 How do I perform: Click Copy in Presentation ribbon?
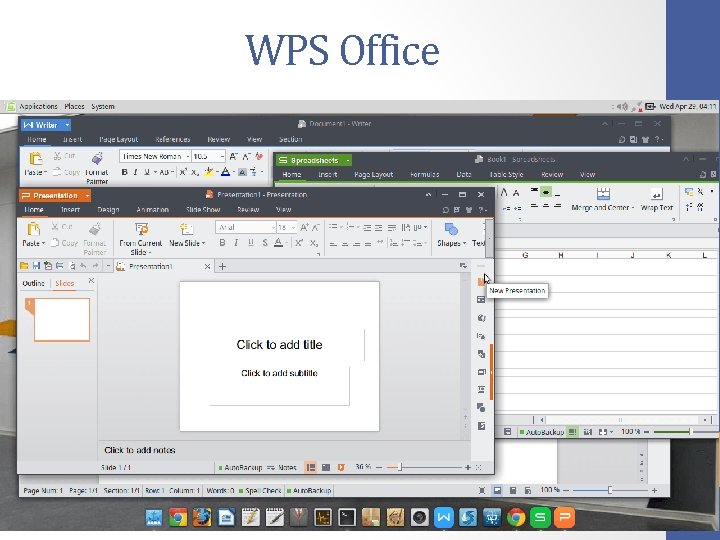pos(64,242)
